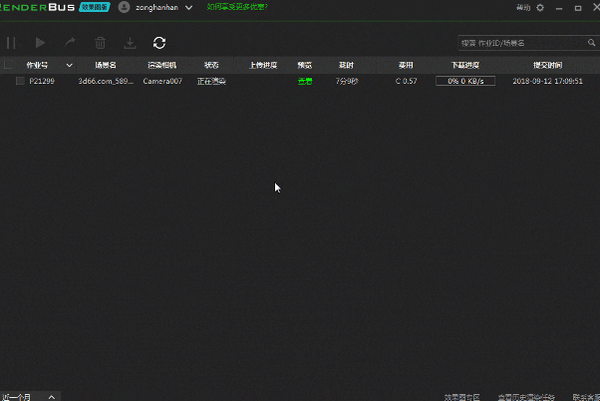Open the 帮助 help menu
600x401 pixels.
(x=523, y=8)
